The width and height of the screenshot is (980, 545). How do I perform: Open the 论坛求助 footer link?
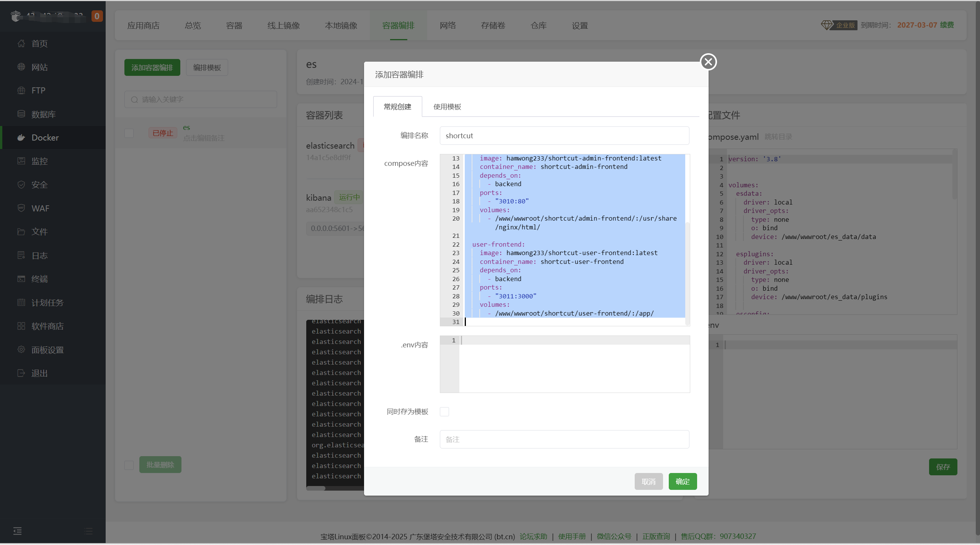point(533,536)
